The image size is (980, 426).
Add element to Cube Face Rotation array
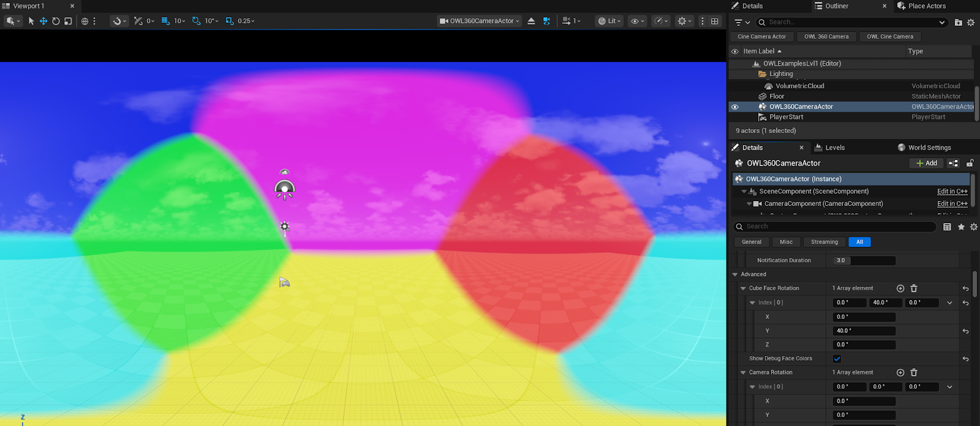click(x=900, y=288)
